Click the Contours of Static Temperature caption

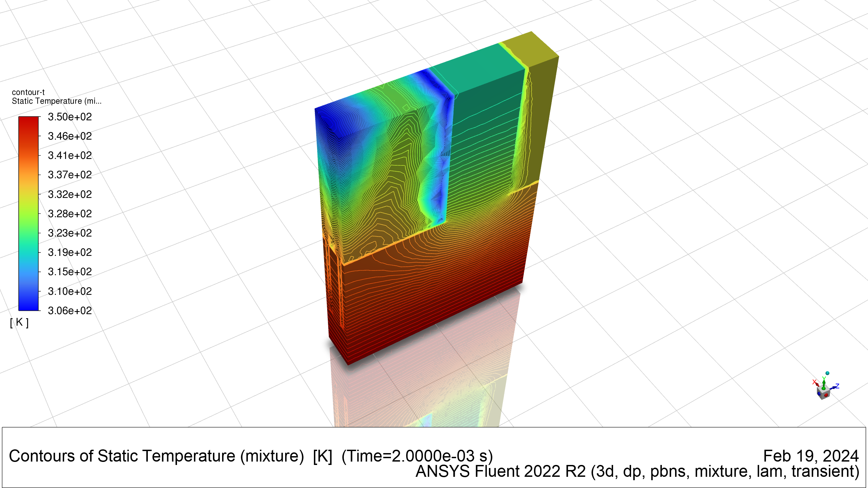tap(156, 456)
